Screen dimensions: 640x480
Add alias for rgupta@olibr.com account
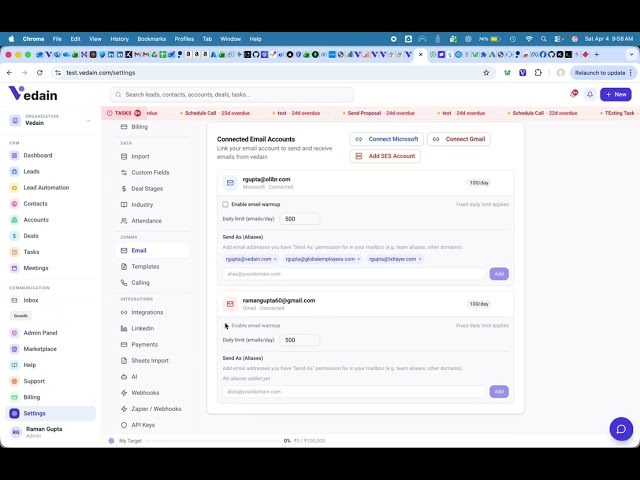click(499, 274)
